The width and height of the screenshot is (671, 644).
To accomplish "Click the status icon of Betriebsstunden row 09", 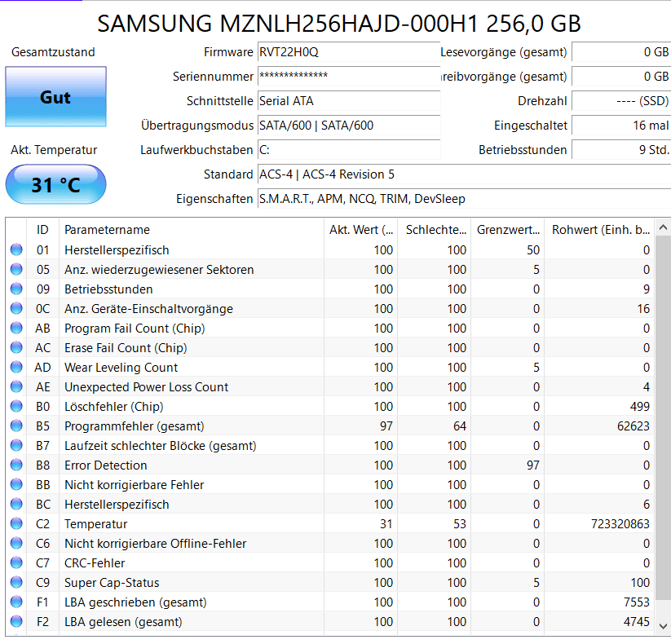I will (16, 289).
